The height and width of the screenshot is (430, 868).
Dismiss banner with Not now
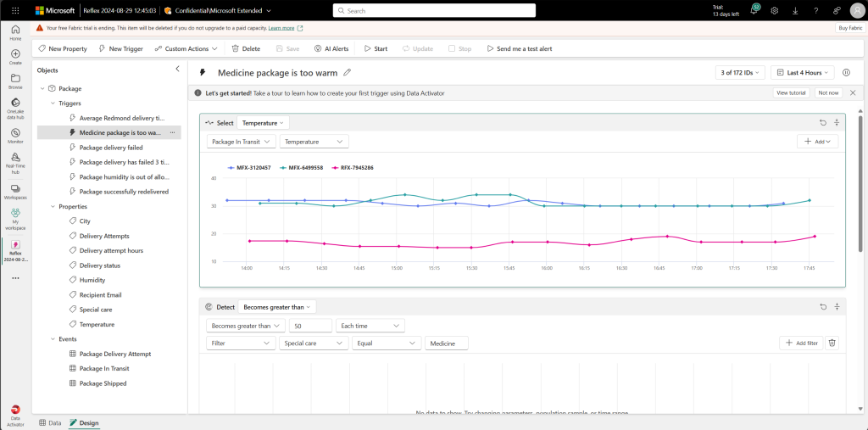[828, 93]
